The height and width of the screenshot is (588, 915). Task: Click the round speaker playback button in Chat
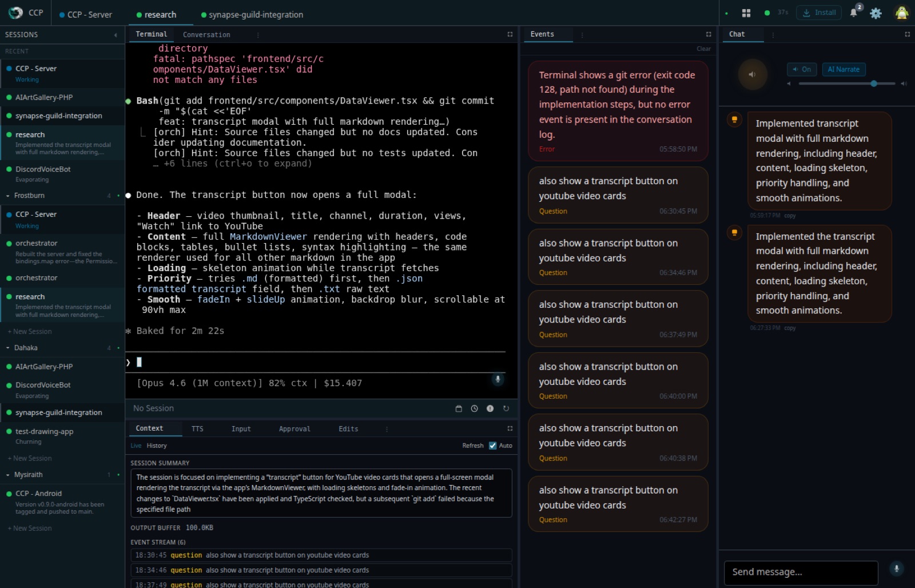752,74
